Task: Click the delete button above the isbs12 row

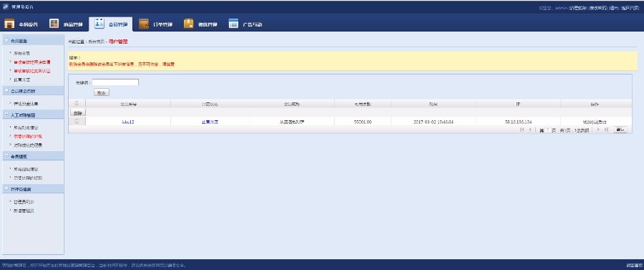Action: pos(77,112)
